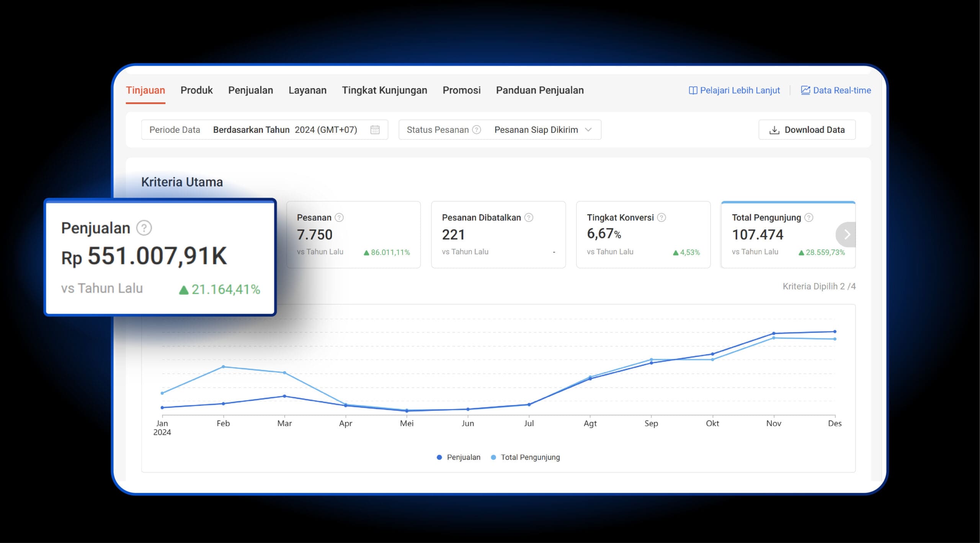
Task: Click help icon beside Penjualan card title
Action: tap(144, 228)
